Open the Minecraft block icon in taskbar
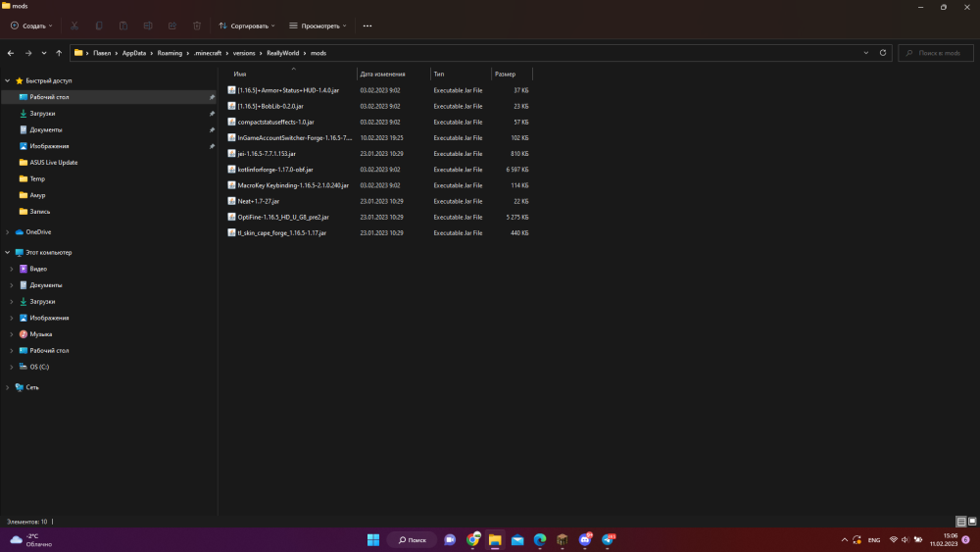The image size is (980, 552). click(563, 539)
